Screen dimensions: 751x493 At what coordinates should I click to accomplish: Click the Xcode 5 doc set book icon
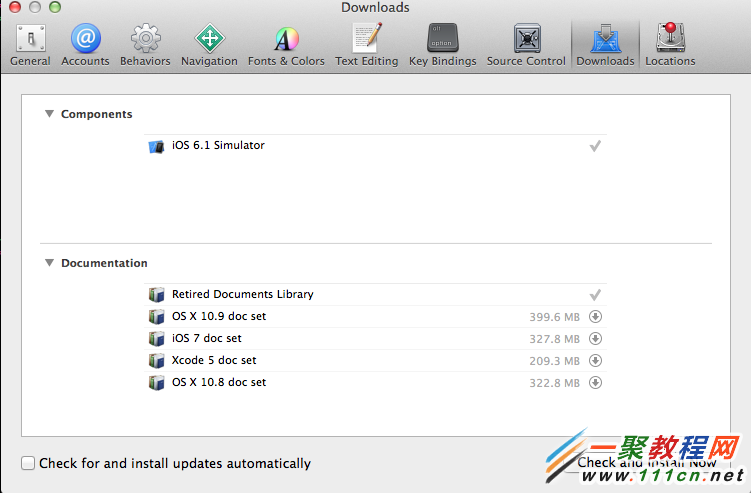point(156,361)
